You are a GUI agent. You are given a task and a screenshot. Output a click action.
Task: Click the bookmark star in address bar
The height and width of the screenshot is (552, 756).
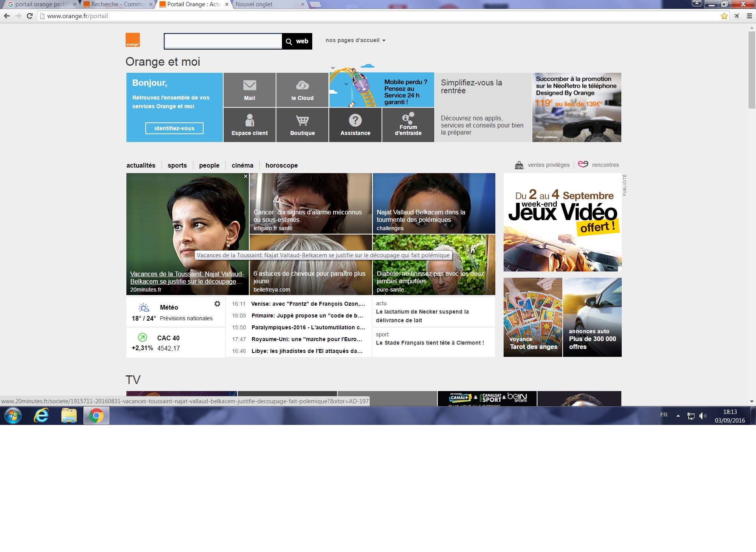point(724,16)
